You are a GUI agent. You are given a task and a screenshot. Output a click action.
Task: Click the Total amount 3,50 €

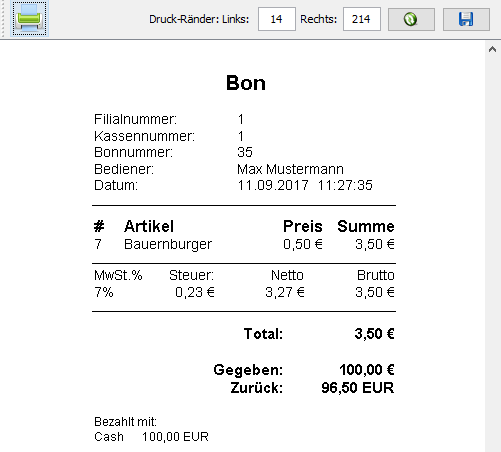pos(374,334)
